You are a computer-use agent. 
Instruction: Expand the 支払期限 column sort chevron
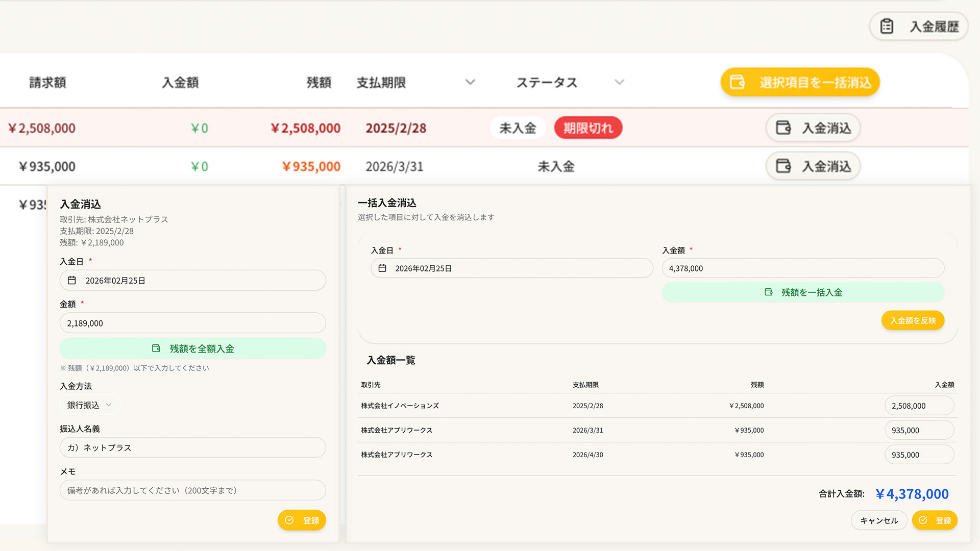coord(470,82)
